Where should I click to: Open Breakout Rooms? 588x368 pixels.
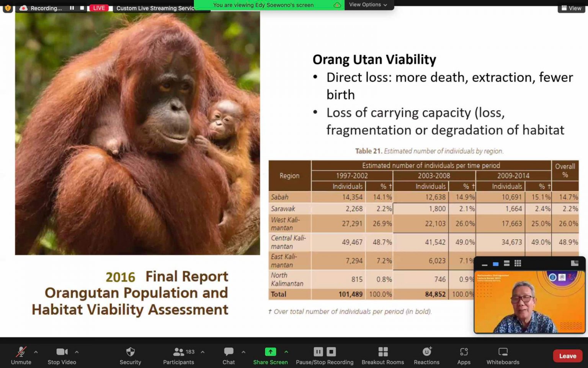(382, 355)
